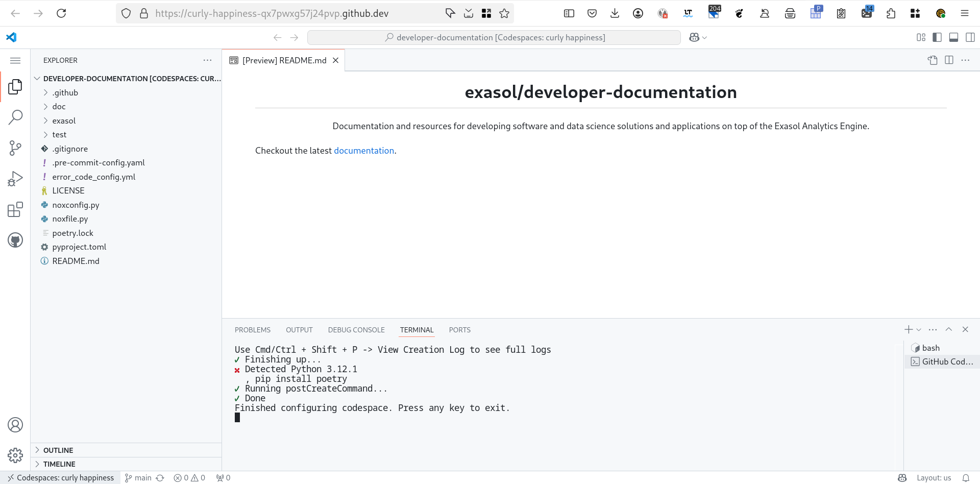Follow the documentation link in README
The width and height of the screenshot is (980, 484).
point(364,151)
